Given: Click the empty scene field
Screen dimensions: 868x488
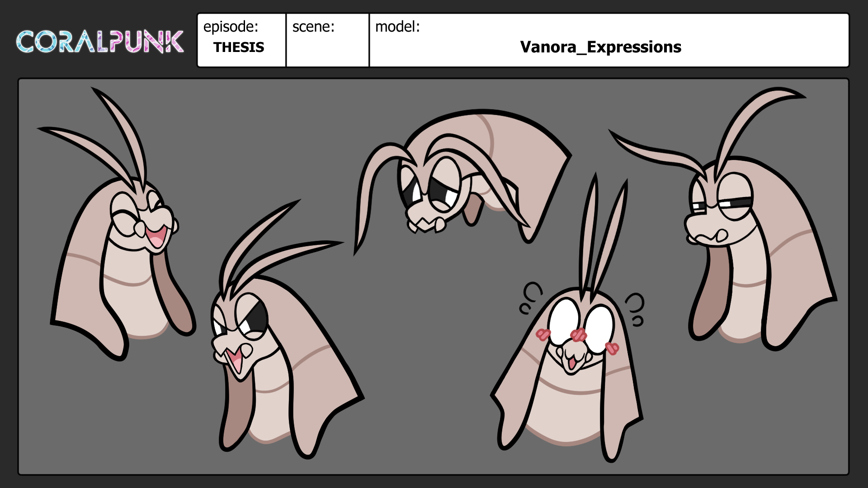Looking at the screenshot, I should [x=327, y=50].
